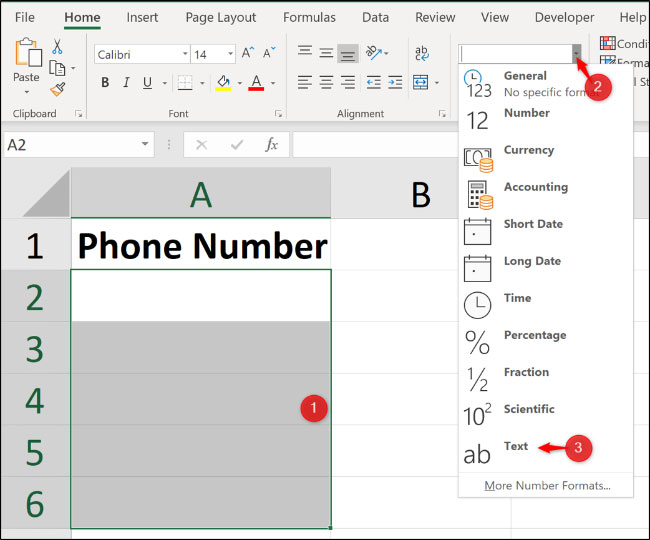Click the Paste clipboard icon
The width and height of the screenshot is (650, 540).
click(28, 52)
